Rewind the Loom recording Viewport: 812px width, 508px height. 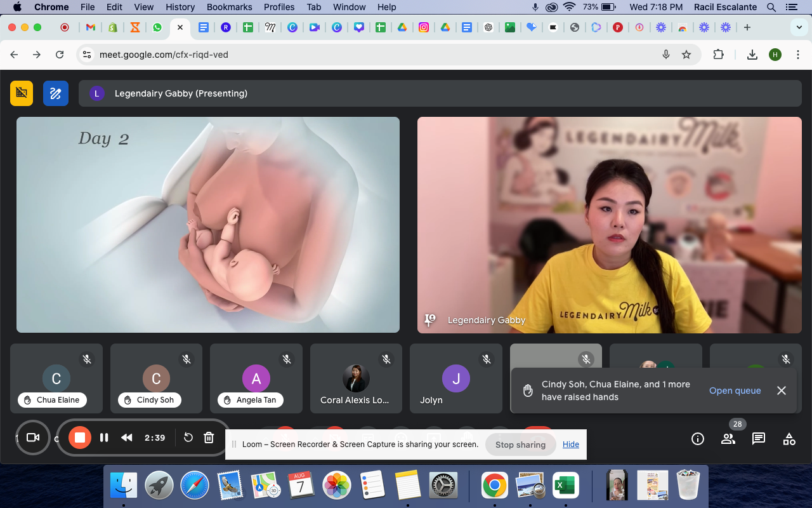[127, 438]
